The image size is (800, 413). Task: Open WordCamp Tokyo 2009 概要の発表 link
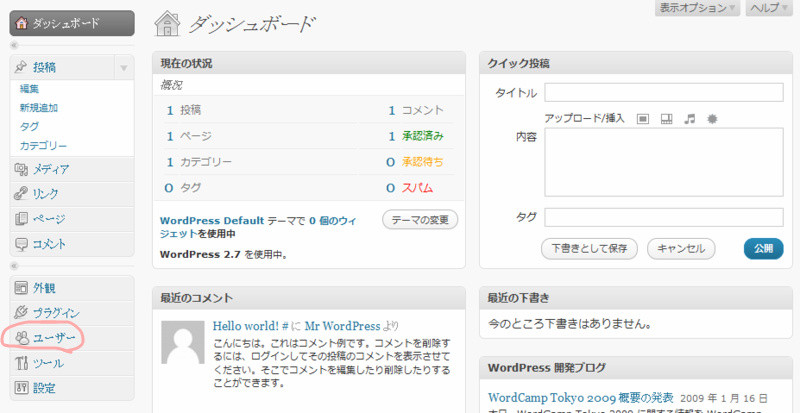581,397
